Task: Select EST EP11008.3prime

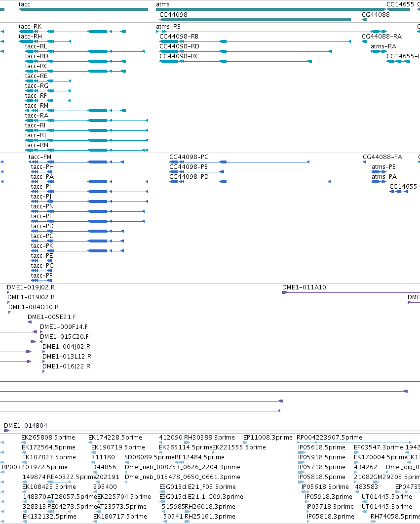Action: tap(268, 438)
